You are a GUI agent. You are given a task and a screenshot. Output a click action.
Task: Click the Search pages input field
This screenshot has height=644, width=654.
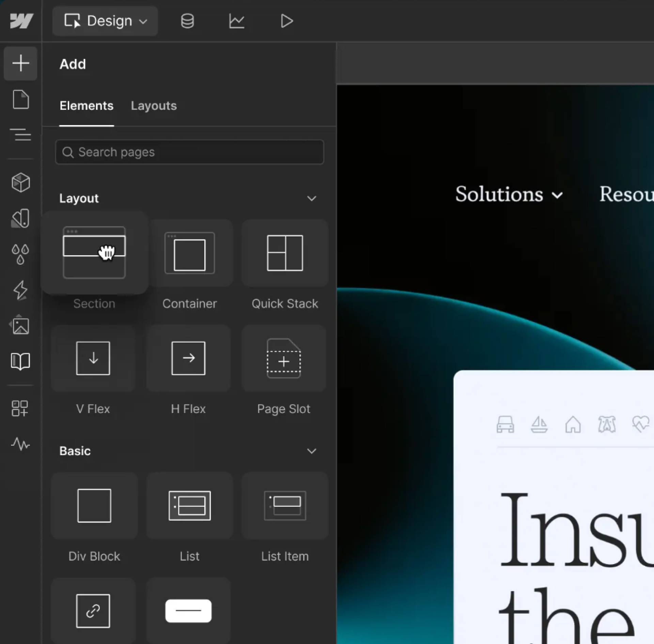click(189, 152)
